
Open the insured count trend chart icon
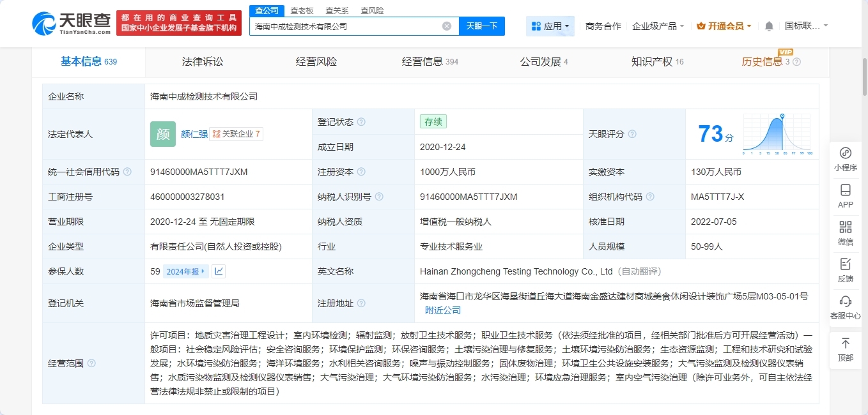[219, 271]
